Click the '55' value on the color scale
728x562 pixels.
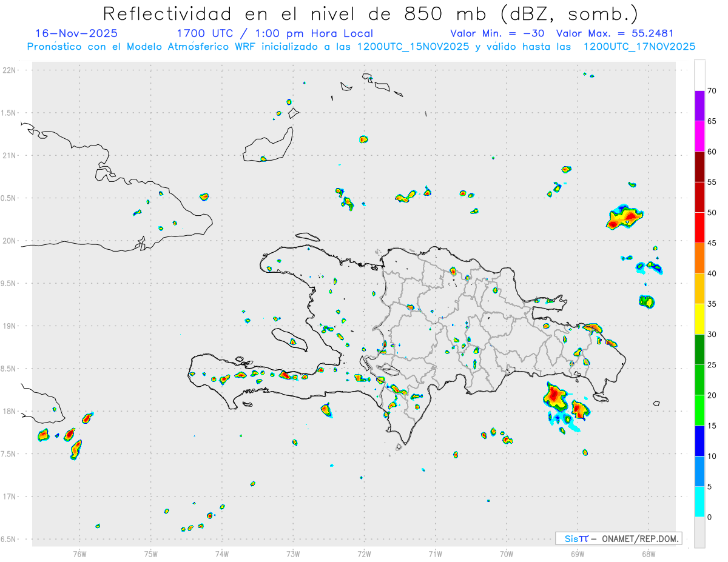click(x=712, y=182)
